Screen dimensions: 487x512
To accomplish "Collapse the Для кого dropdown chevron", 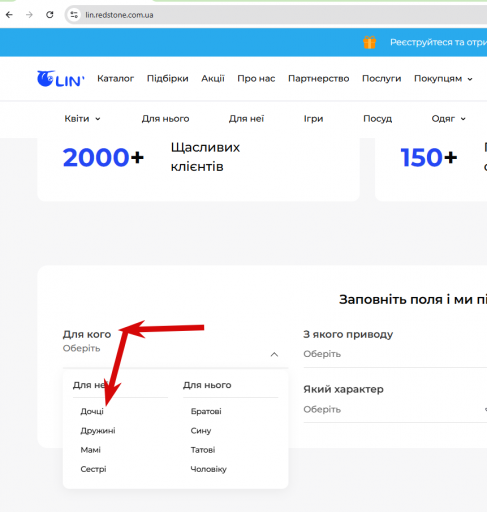I will click(x=274, y=354).
